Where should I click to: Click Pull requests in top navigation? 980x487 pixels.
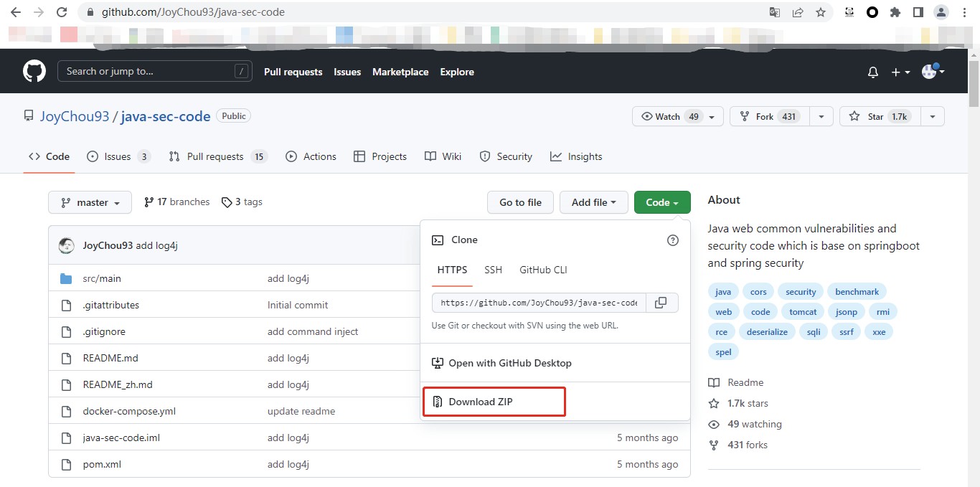293,72
